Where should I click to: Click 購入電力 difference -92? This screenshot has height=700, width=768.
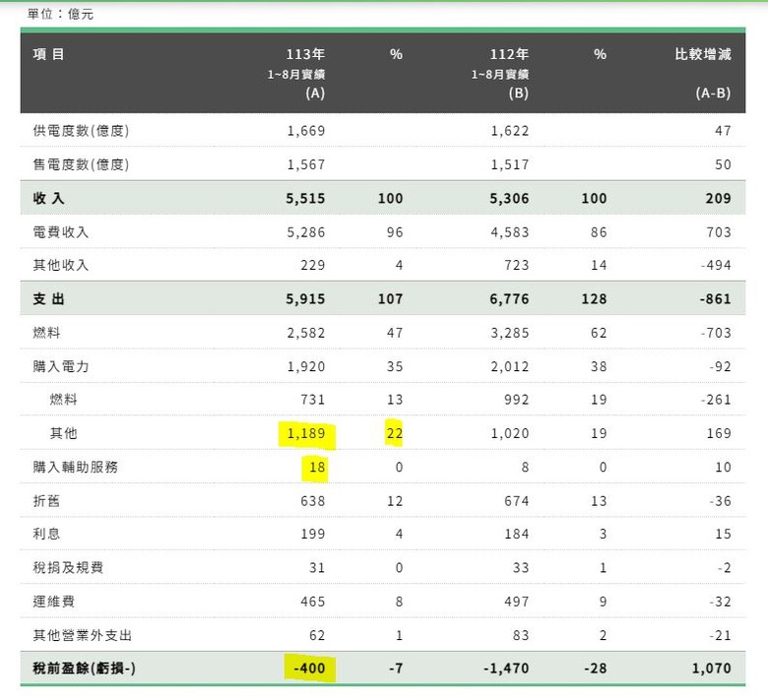tap(720, 366)
